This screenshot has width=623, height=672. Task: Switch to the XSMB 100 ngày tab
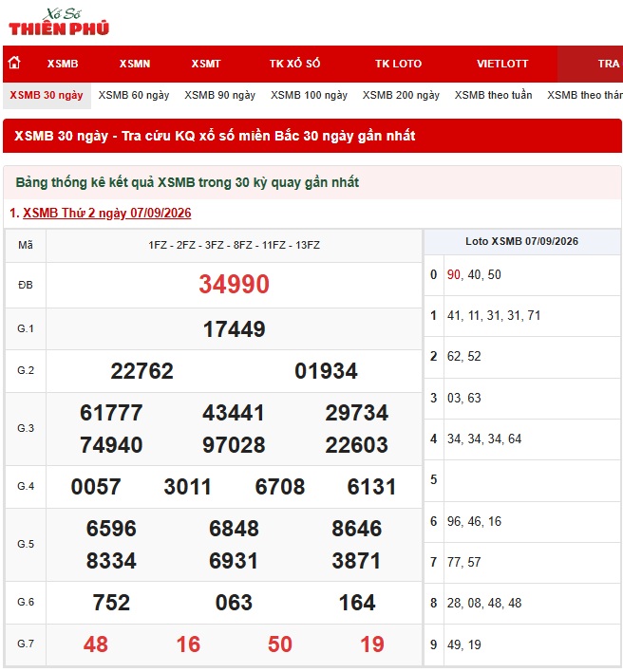(309, 95)
